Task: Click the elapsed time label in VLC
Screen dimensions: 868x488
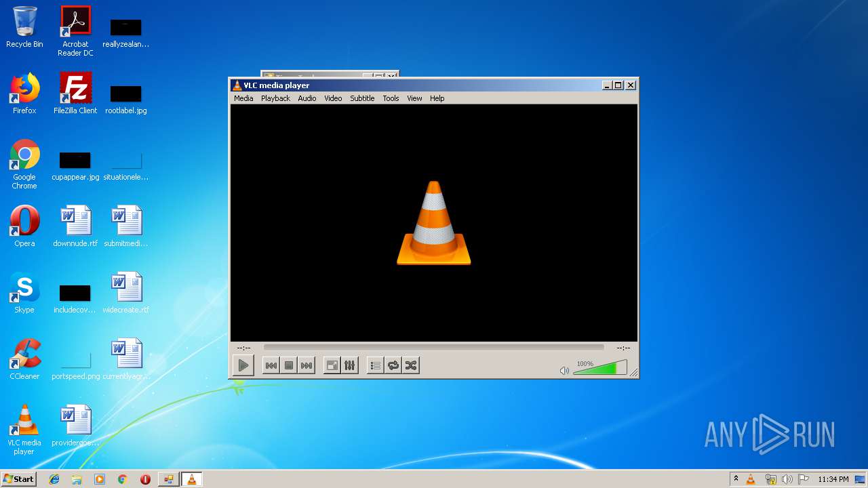Action: click(x=243, y=348)
